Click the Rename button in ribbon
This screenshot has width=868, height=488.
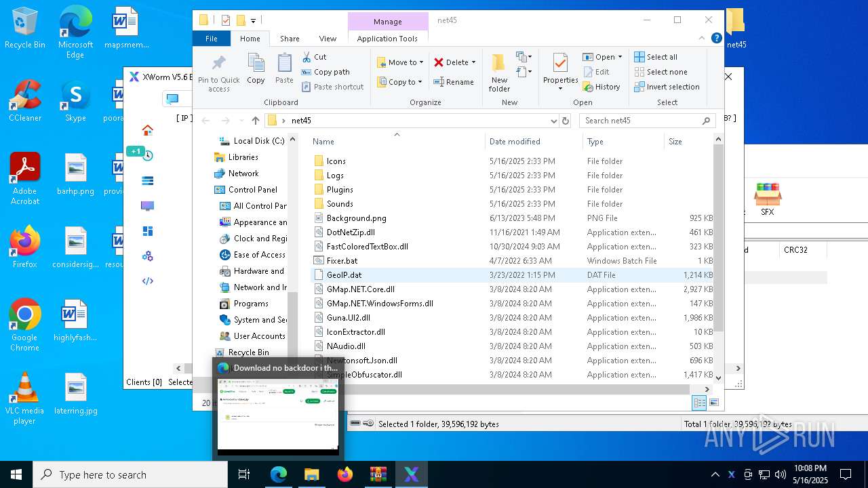(x=454, y=82)
